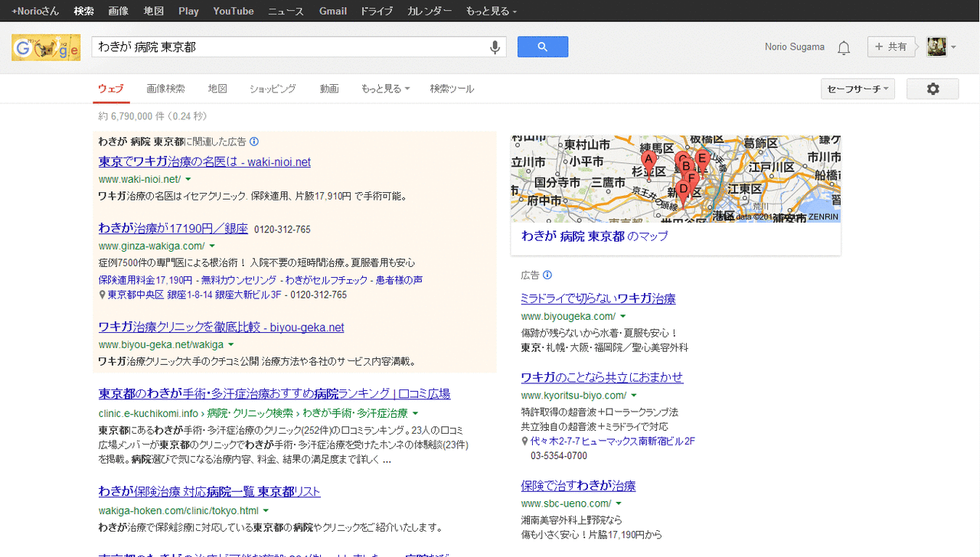Open the セーフサーチ dropdown
Image resolution: width=980 pixels, height=557 pixels.
point(857,89)
